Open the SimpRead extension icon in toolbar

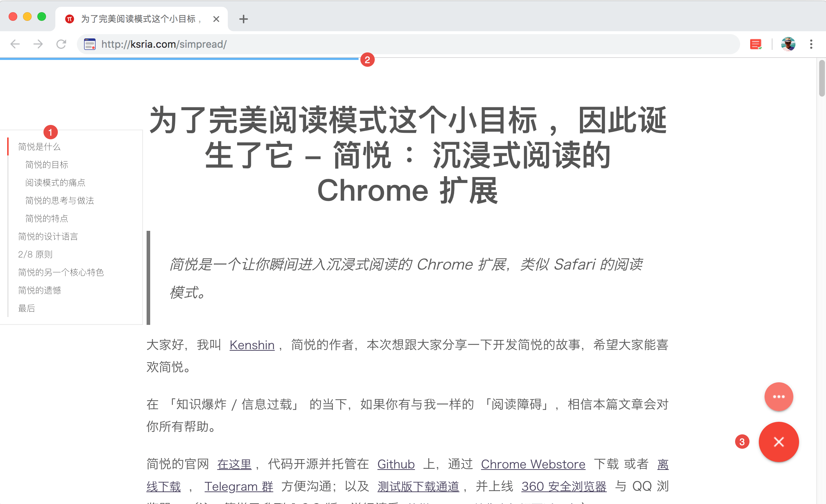pyautogui.click(x=756, y=44)
